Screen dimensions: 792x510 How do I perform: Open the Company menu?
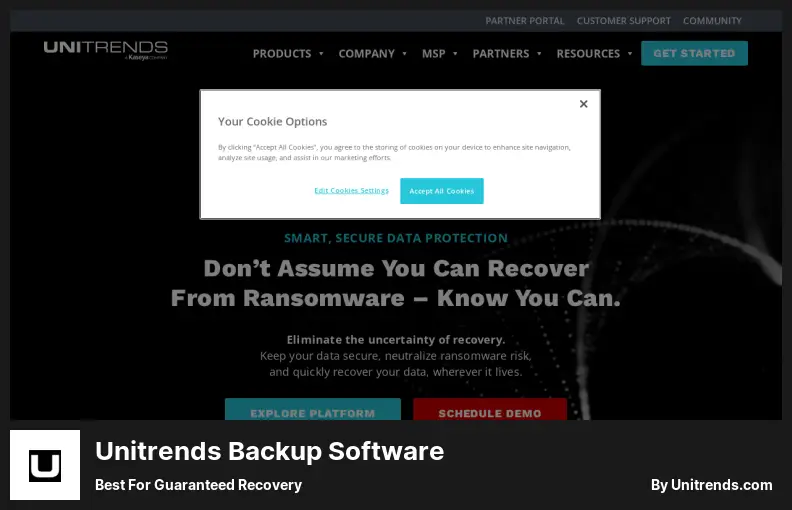tap(367, 54)
